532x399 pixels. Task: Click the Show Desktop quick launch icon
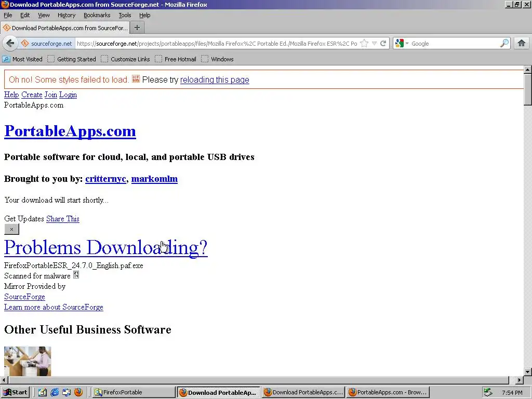click(66, 392)
